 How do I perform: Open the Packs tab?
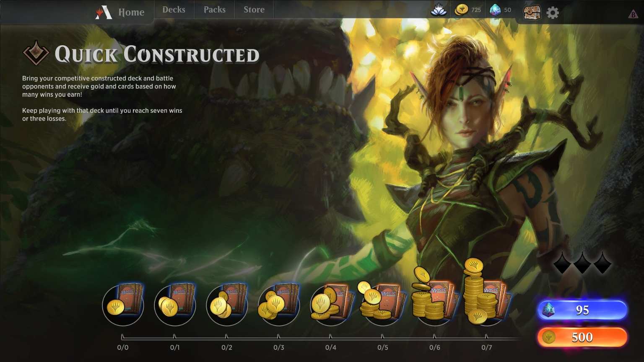pos(215,10)
